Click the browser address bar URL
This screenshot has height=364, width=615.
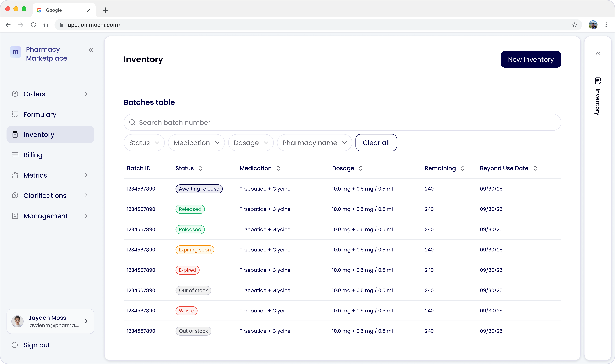(x=94, y=25)
